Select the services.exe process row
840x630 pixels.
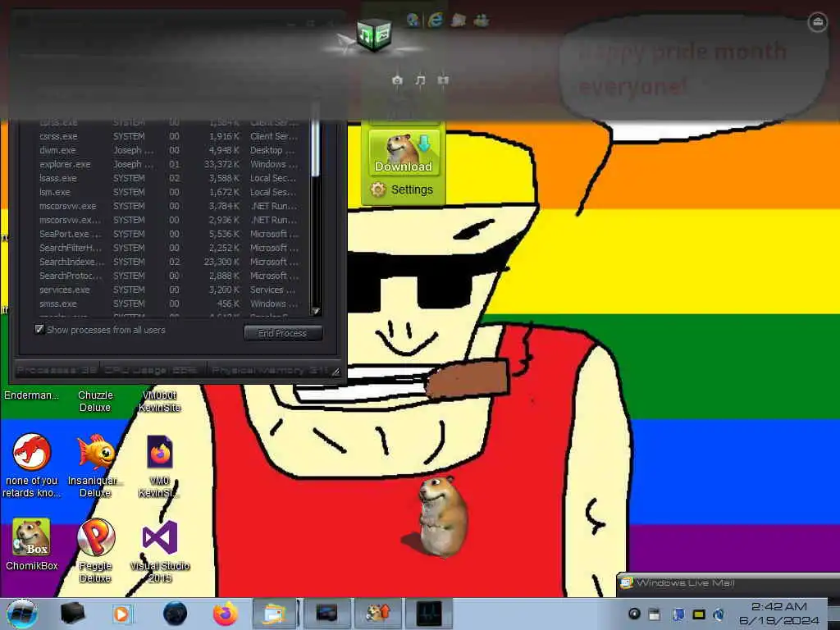point(169,290)
